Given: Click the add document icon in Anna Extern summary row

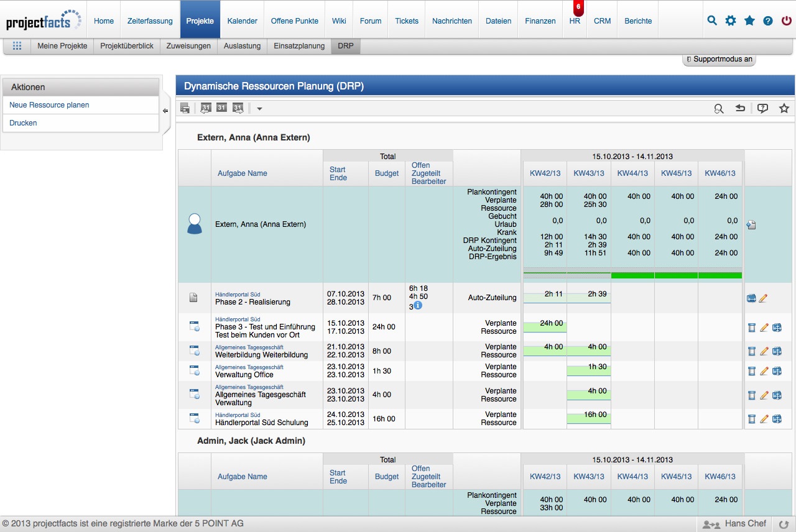Looking at the screenshot, I should [751, 225].
